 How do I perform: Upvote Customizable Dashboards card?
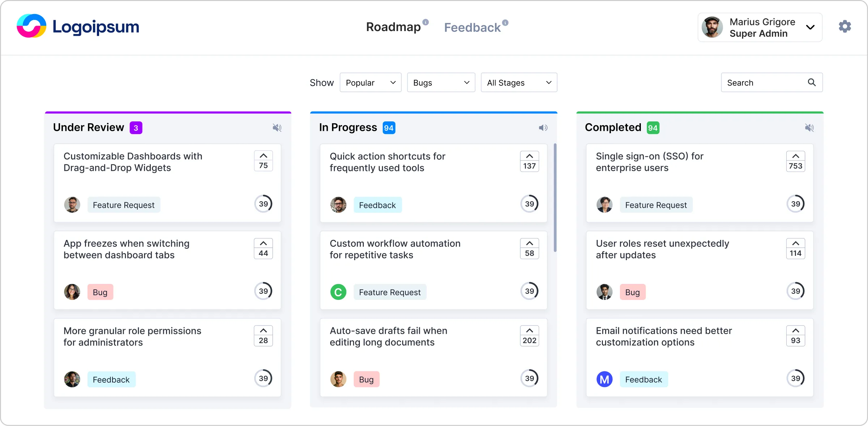(x=263, y=156)
